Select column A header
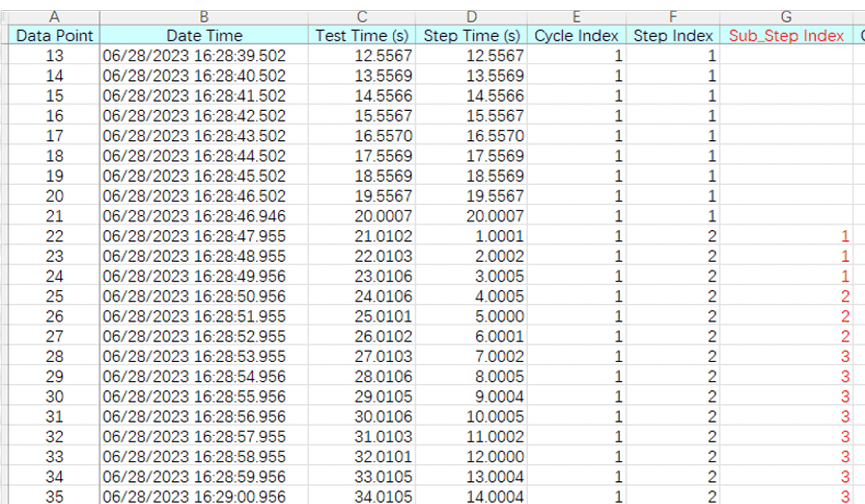This screenshot has width=865, height=504. (x=54, y=17)
